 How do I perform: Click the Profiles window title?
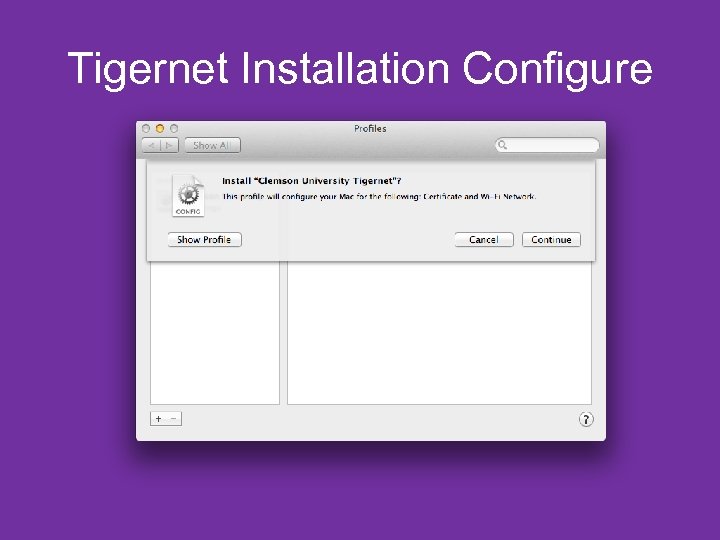point(370,129)
